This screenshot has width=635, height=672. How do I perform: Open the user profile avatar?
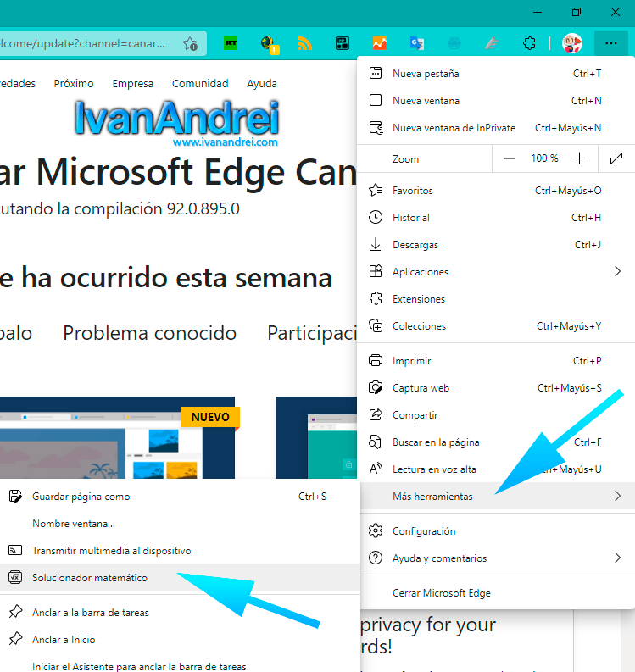(x=572, y=43)
